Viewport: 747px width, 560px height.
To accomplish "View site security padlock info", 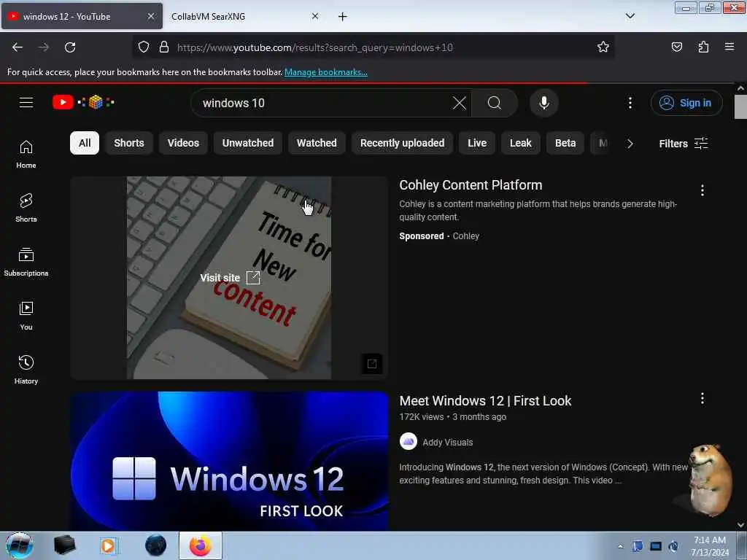I will pyautogui.click(x=164, y=47).
